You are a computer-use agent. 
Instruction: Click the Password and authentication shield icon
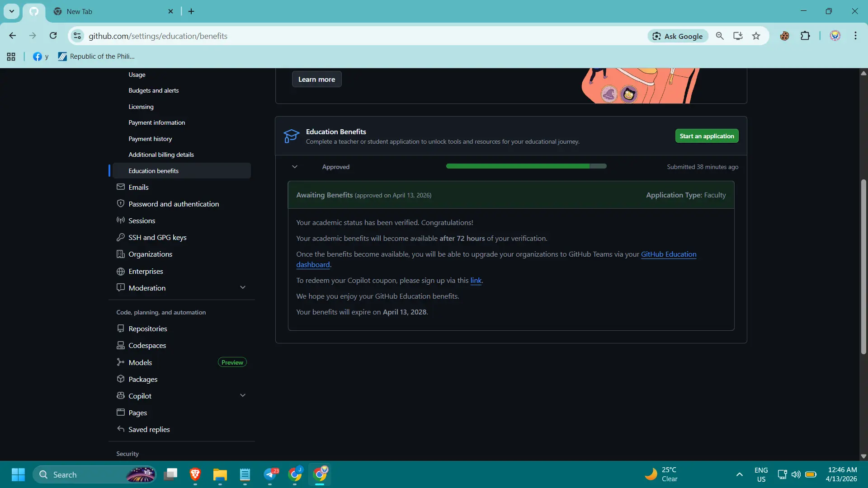point(120,204)
